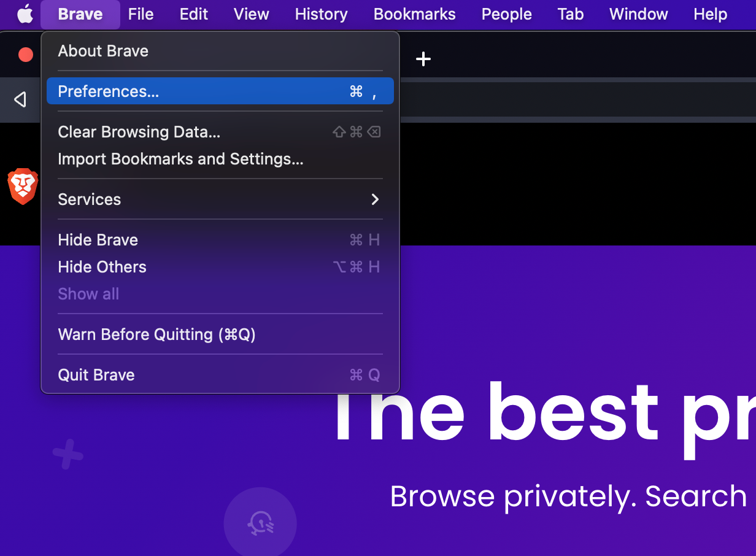Expand the Services submenu
The image size is (756, 556).
pyautogui.click(x=220, y=199)
